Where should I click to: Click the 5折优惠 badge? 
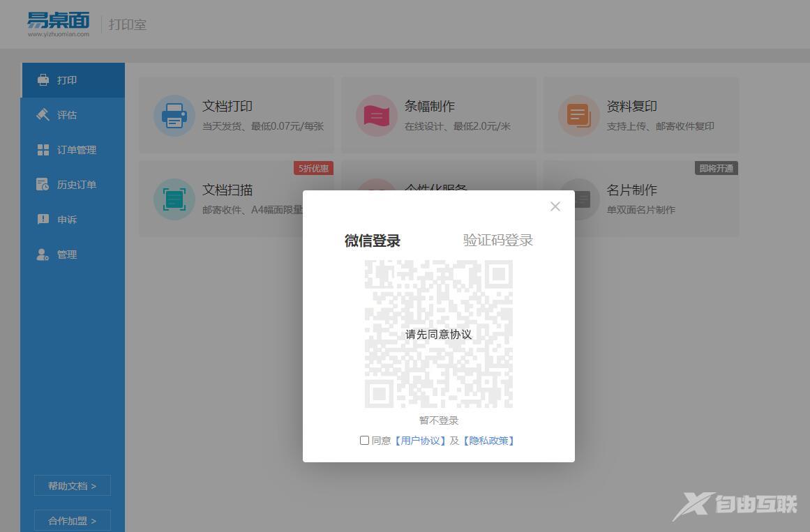tap(313, 168)
